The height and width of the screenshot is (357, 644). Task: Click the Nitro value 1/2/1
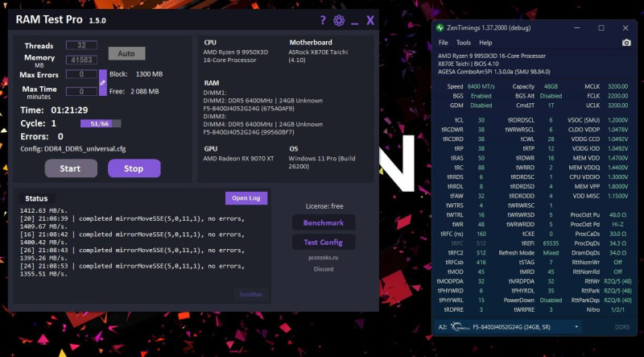point(617,309)
